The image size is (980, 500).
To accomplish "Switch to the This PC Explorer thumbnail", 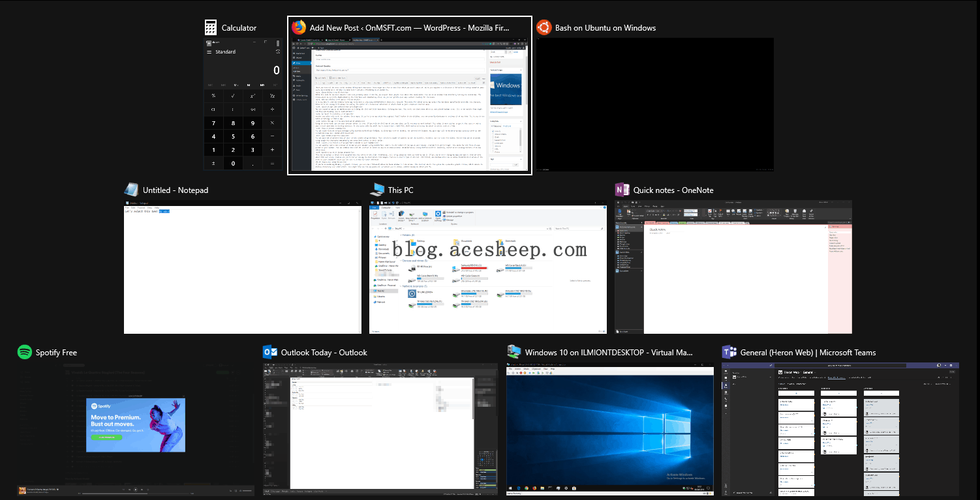I will [487, 267].
